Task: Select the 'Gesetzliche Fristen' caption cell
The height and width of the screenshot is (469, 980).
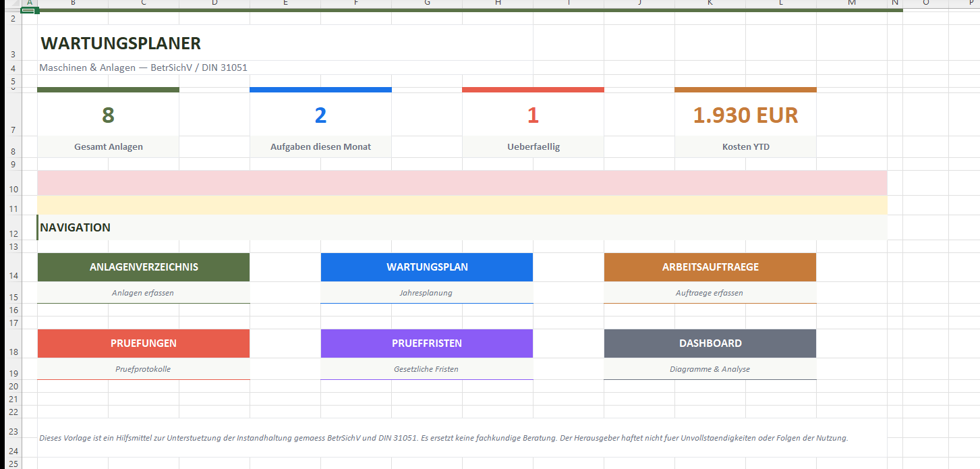Action: click(426, 369)
